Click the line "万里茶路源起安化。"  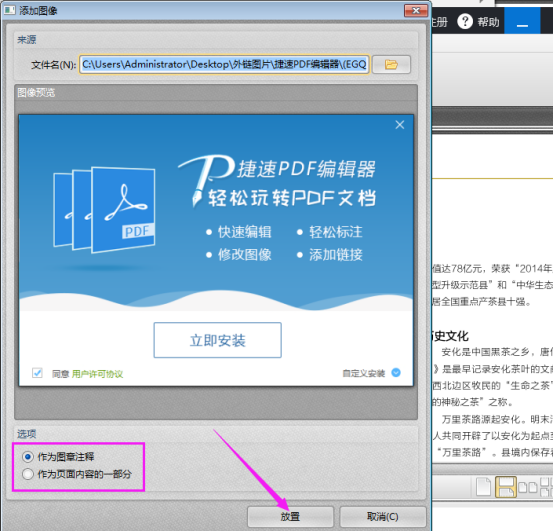coord(484,419)
